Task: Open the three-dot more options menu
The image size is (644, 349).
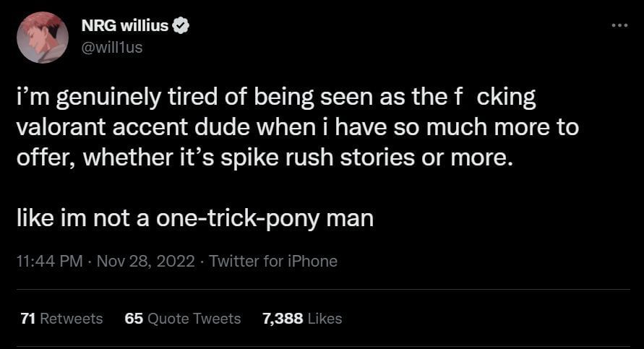Action: (619, 25)
